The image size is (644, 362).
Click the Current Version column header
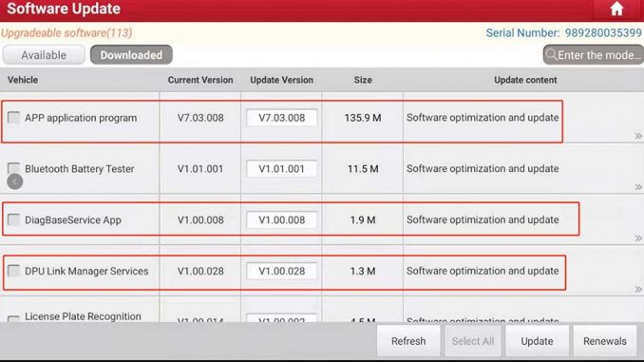click(200, 80)
